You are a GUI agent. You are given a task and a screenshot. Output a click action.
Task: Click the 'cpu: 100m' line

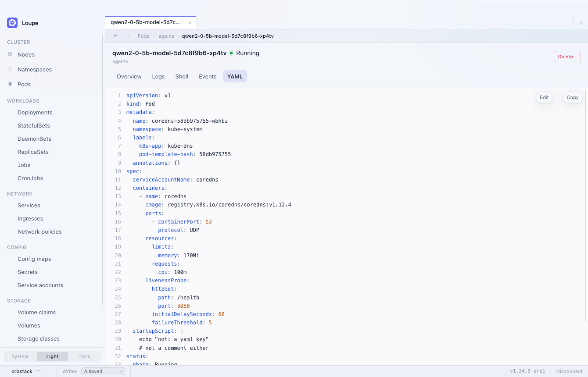[x=172, y=272]
